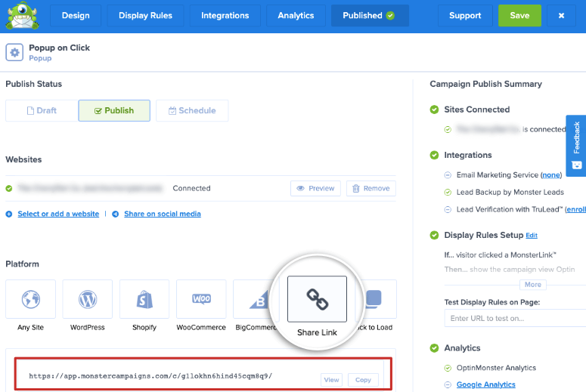586x392 pixels.
Task: Close the campaign builder
Action: point(561,16)
